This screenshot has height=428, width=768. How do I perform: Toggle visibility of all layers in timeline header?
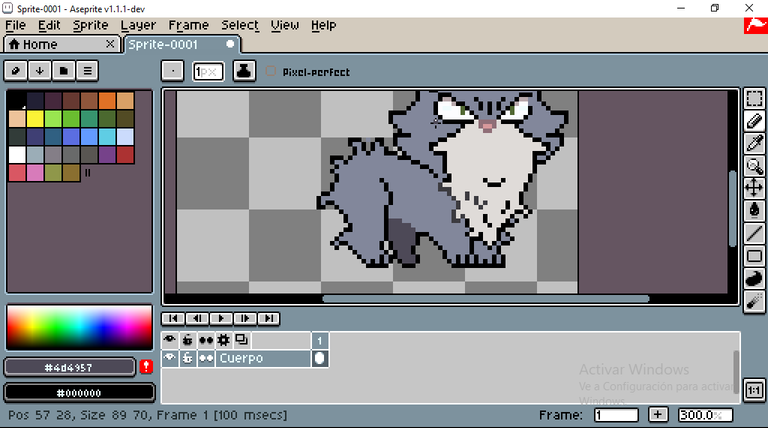coord(169,340)
